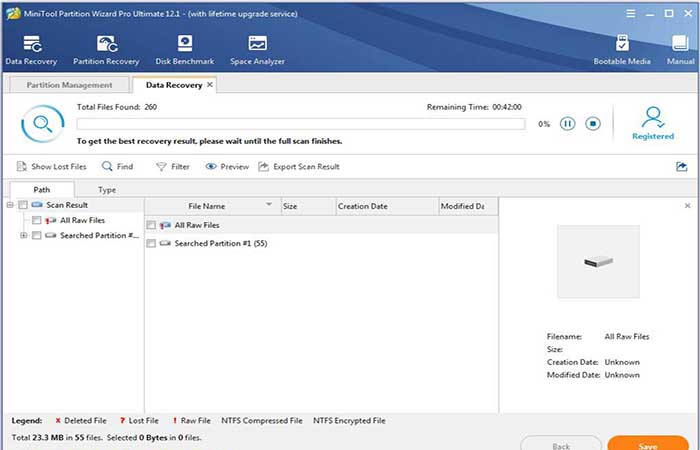Click the scan magnifier progress icon
Image resolution: width=700 pixels, height=450 pixels.
(x=43, y=124)
